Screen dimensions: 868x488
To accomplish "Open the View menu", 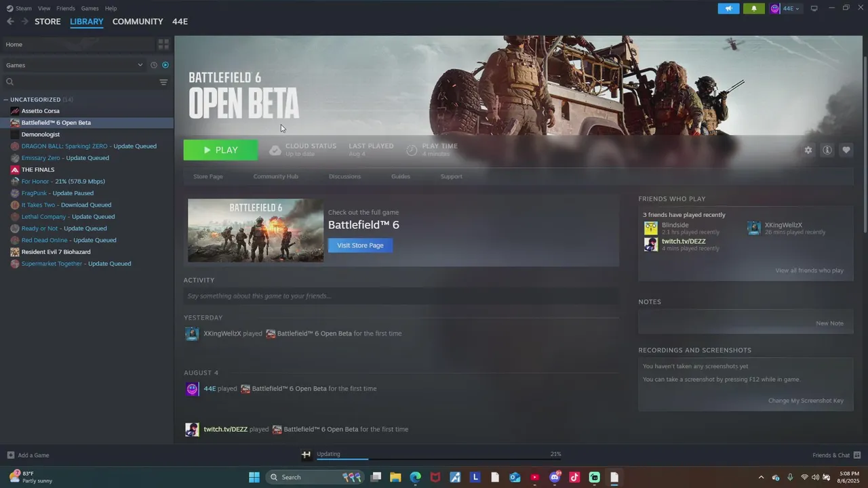I will point(44,8).
